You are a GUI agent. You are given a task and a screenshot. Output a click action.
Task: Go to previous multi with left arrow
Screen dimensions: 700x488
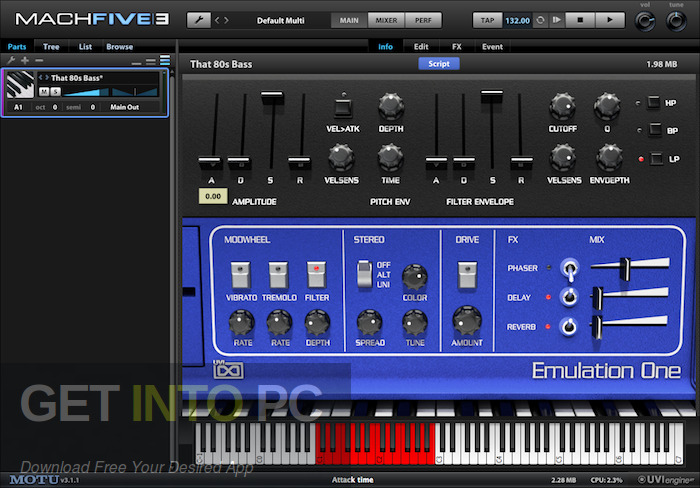(x=217, y=20)
